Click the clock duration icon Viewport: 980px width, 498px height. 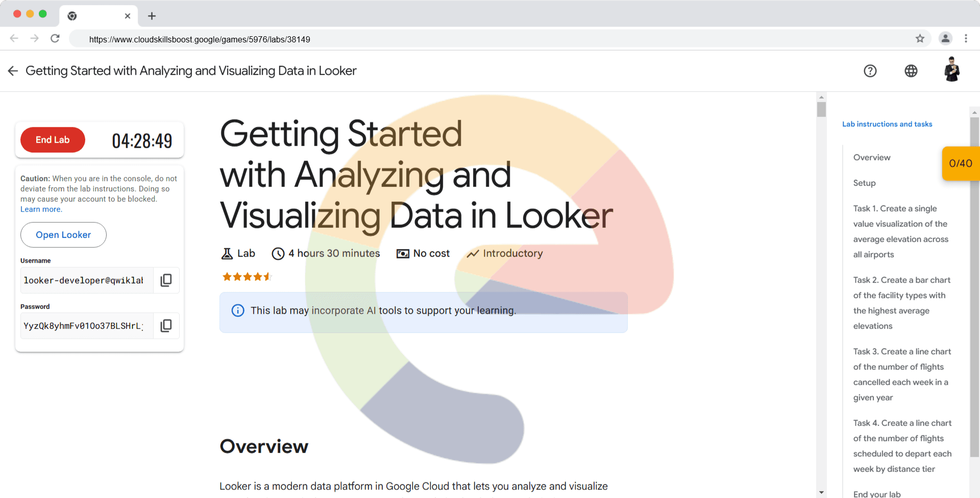coord(278,253)
